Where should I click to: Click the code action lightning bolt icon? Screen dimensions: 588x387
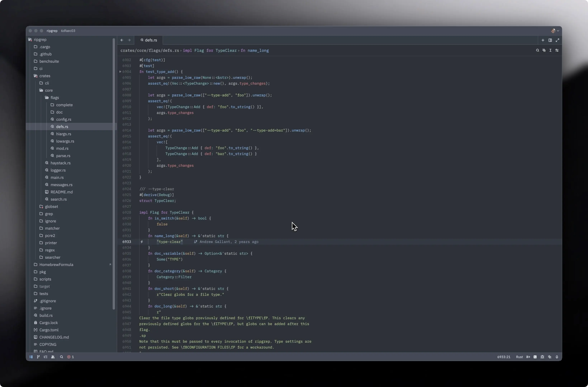coord(142,242)
